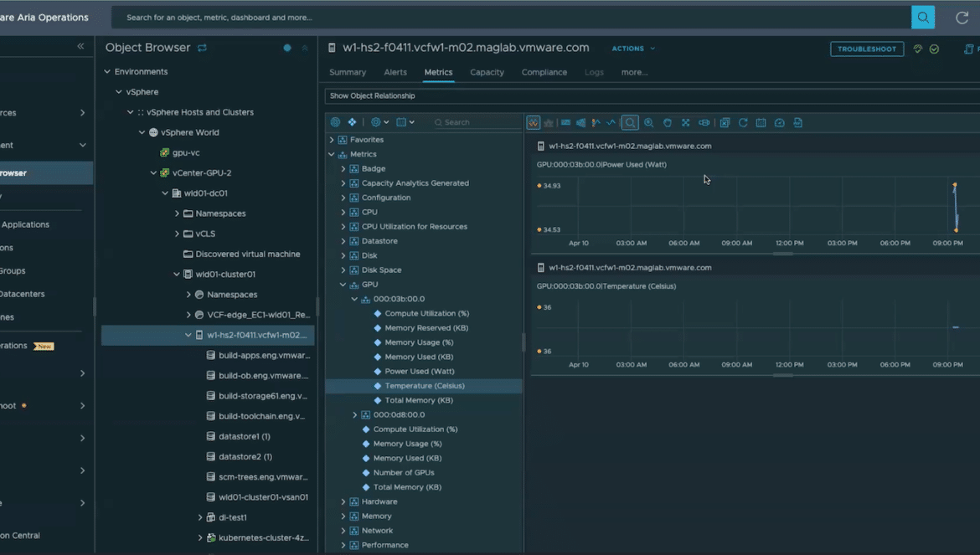The image size is (980, 555).
Task: Click the datastore1 (1) entry
Action: click(245, 436)
